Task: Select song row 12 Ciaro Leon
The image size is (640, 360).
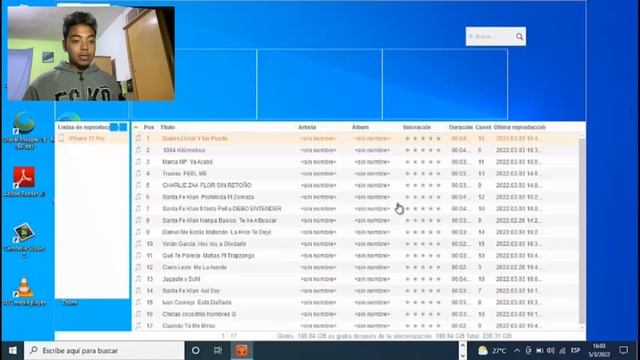Action: [x=356, y=267]
